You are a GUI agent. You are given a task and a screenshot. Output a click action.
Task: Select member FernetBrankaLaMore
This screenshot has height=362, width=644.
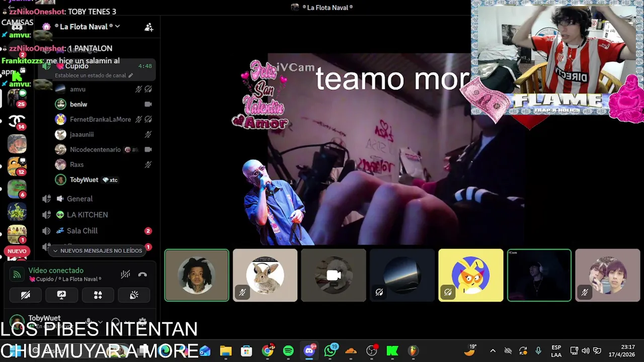click(x=103, y=119)
